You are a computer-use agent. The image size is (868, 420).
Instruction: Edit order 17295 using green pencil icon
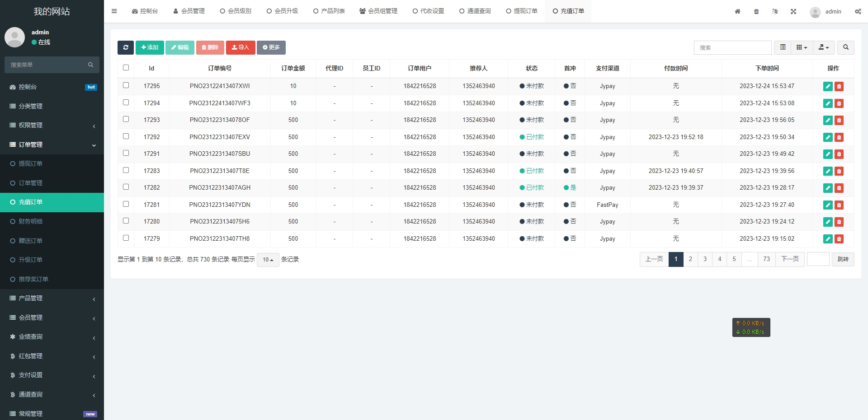click(828, 86)
